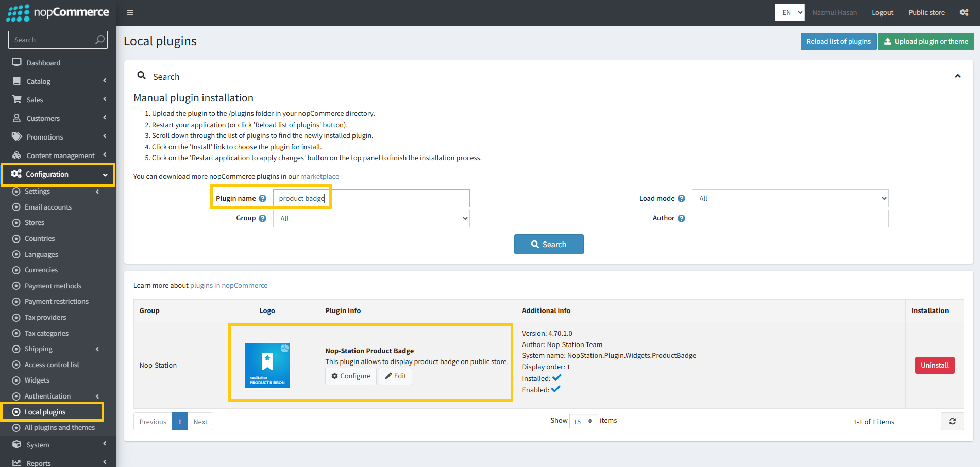Click the Promotions tags icon

tap(17, 136)
